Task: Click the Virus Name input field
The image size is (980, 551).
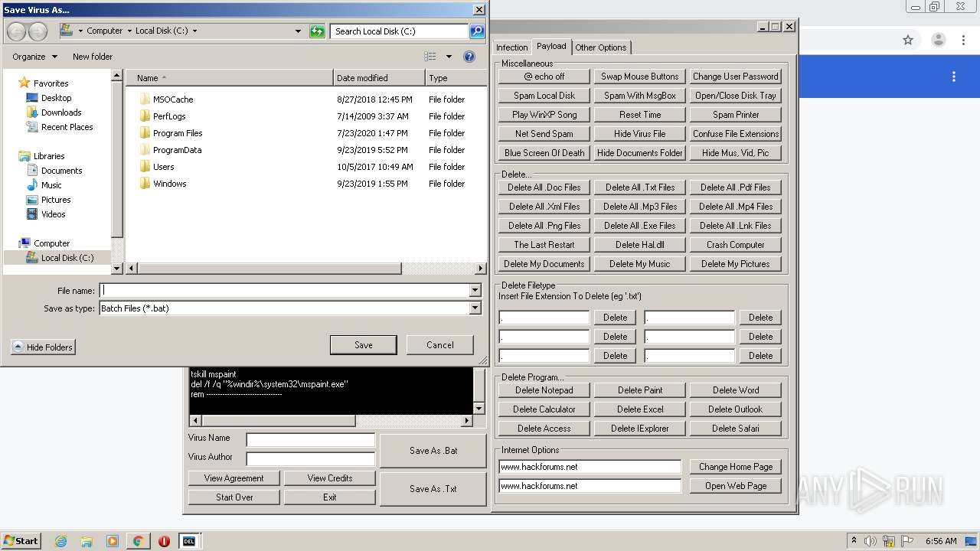Action: point(311,440)
